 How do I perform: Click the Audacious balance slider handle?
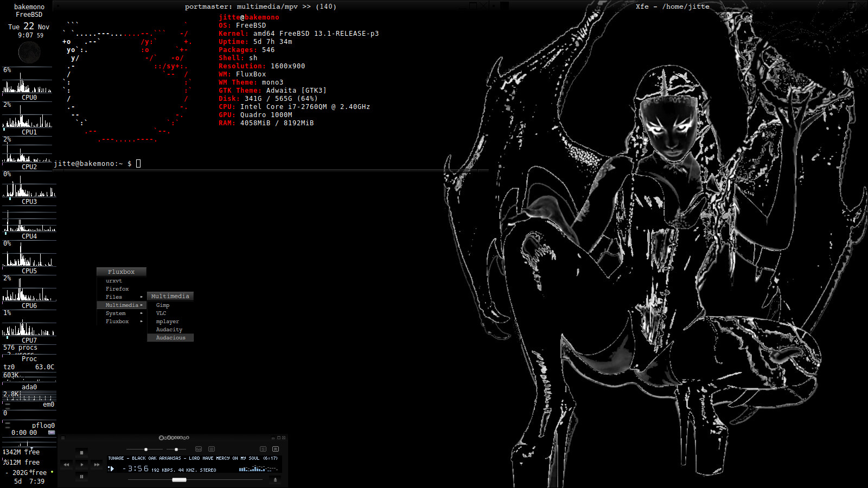point(176,450)
